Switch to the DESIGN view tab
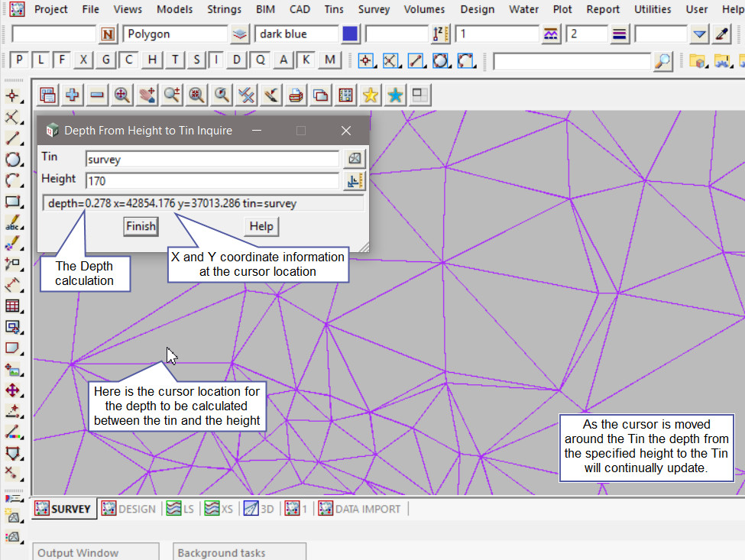745x560 pixels. 129,509
